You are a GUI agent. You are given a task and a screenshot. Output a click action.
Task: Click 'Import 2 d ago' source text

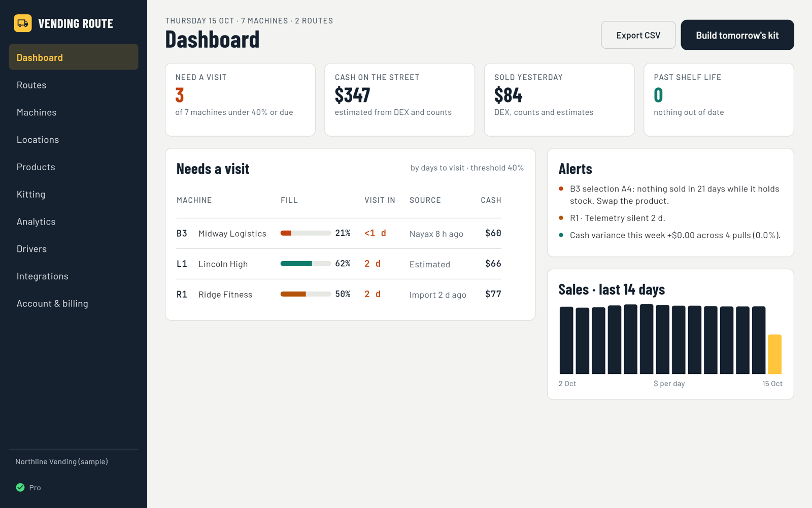point(438,295)
